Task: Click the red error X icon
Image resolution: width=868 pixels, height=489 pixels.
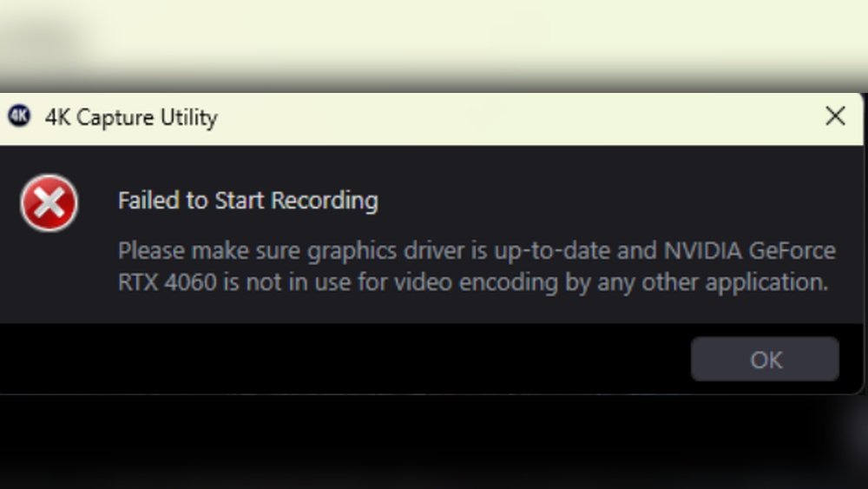Action: click(49, 203)
